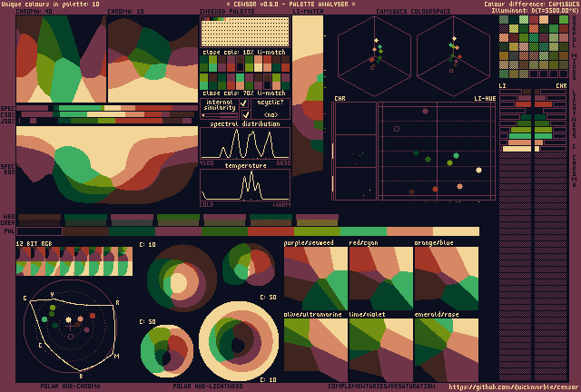
Task: Click the orange/blue desaturation tile
Action: pos(446,279)
